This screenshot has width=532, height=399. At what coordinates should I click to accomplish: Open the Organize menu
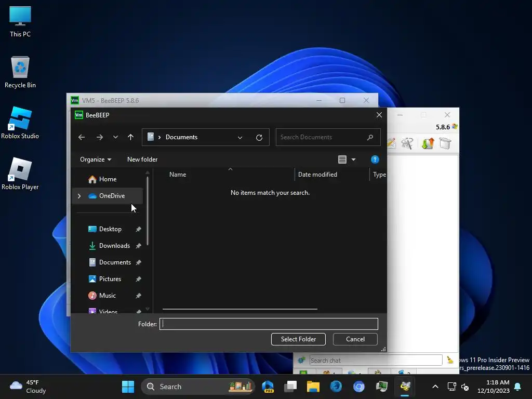(x=96, y=159)
